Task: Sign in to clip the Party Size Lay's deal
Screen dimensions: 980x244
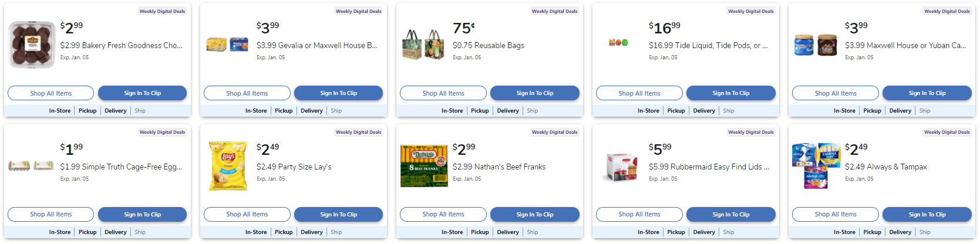Action: tap(338, 215)
